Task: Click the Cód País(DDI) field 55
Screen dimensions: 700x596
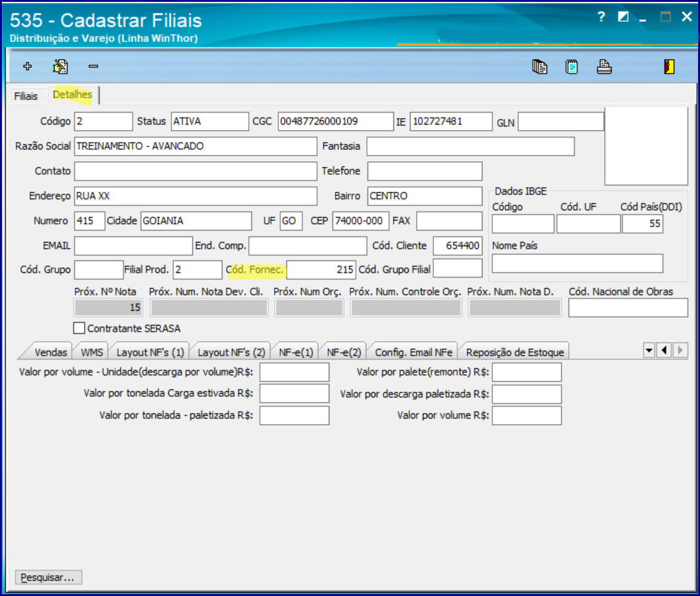Action: tap(642, 224)
